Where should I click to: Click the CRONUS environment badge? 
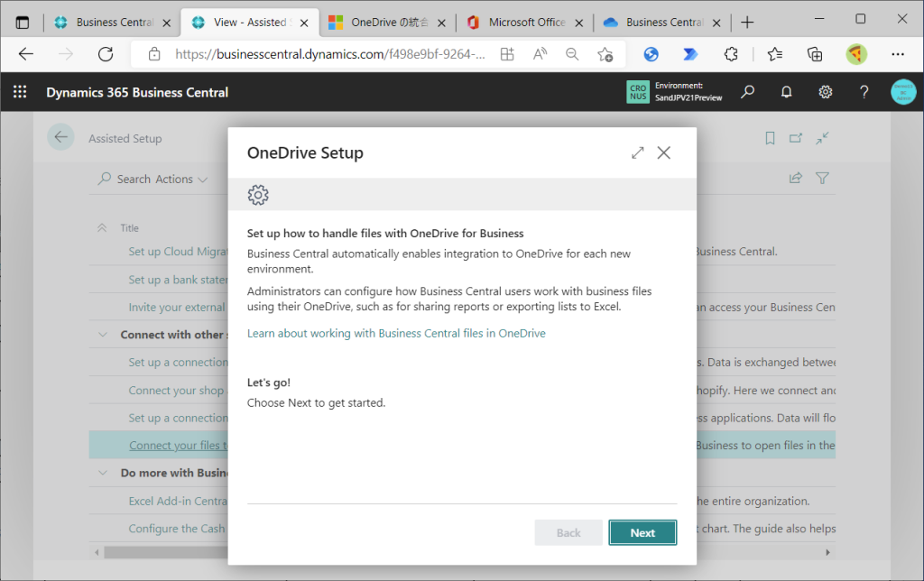638,92
